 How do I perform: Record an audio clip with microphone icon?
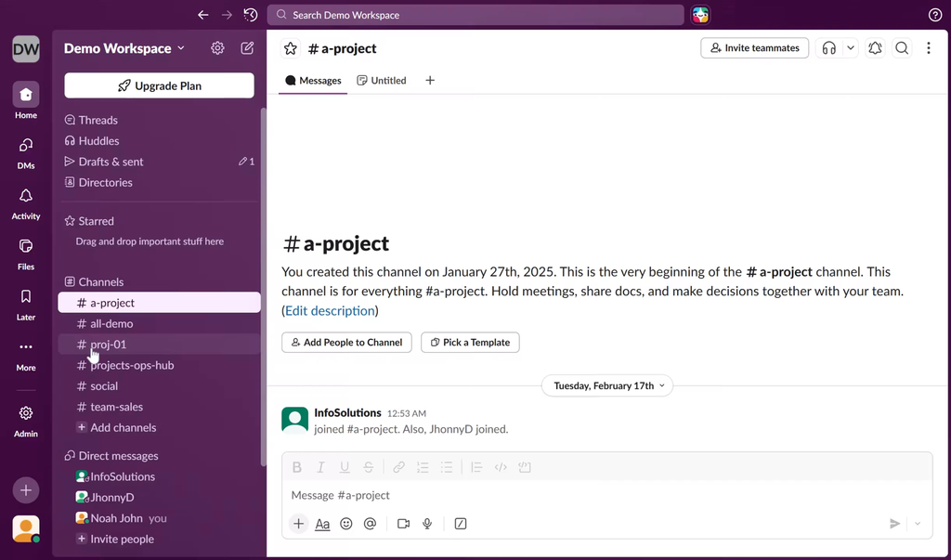click(427, 524)
